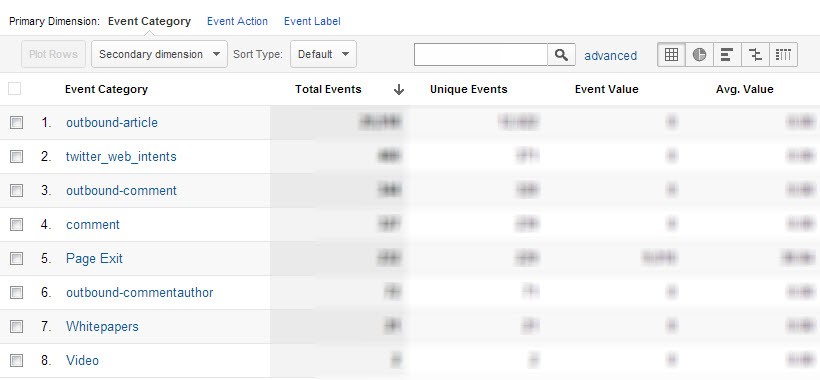The height and width of the screenshot is (380, 820).
Task: Click the Plot Rows button
Action: [53, 54]
